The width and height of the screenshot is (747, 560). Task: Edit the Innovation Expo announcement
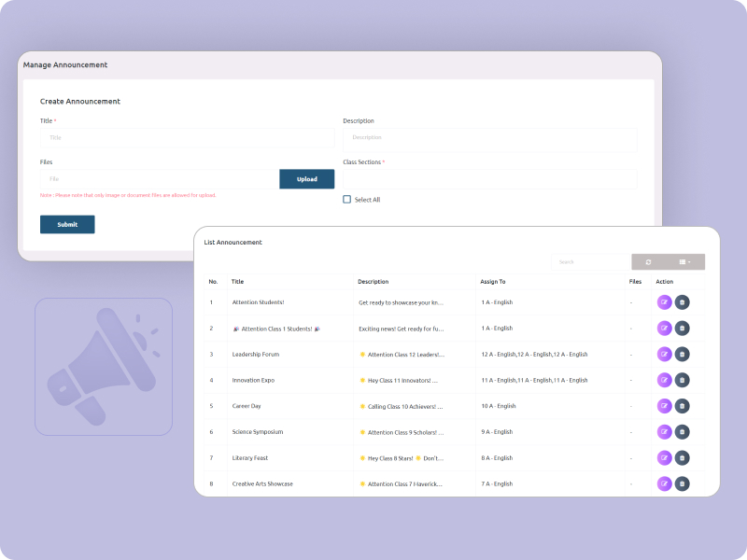(x=664, y=380)
